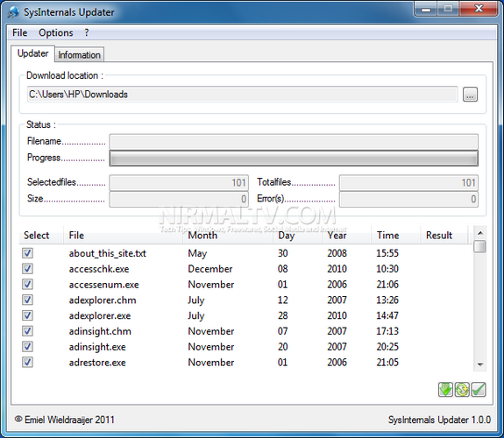Switch to the Updater tab

point(32,53)
